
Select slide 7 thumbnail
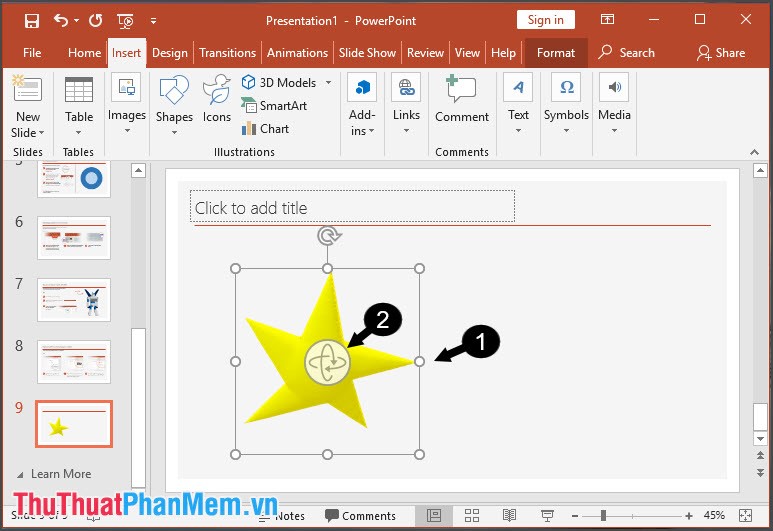pyautogui.click(x=74, y=300)
